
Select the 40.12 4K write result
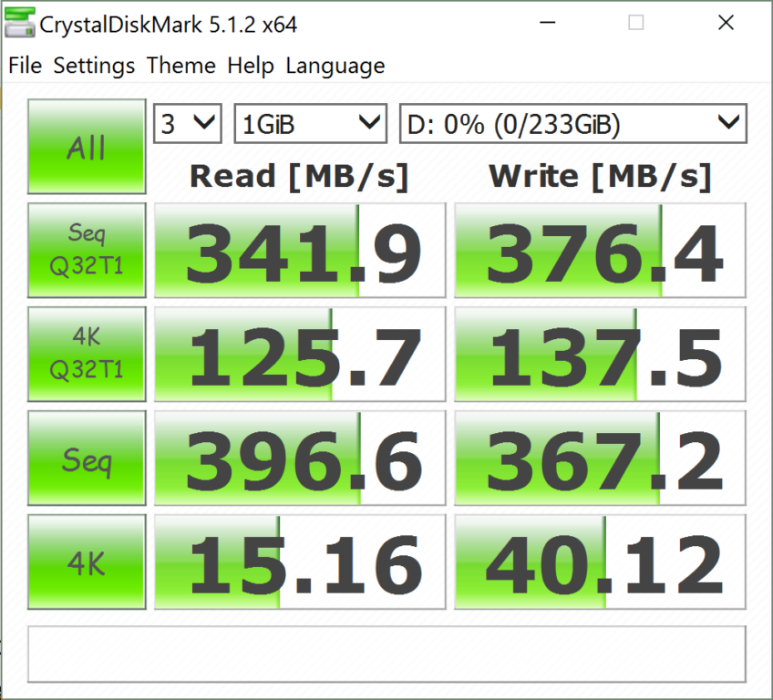tap(600, 562)
